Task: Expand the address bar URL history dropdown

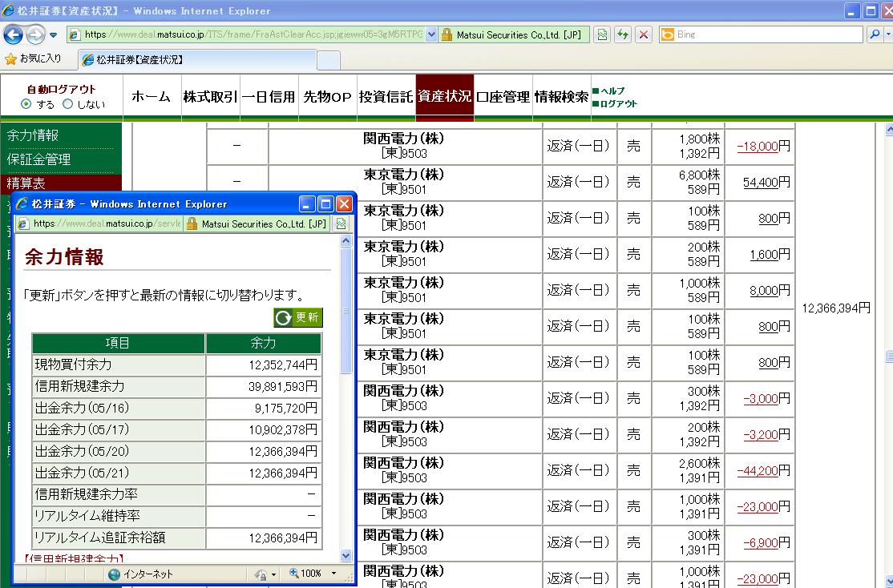Action: tap(432, 35)
